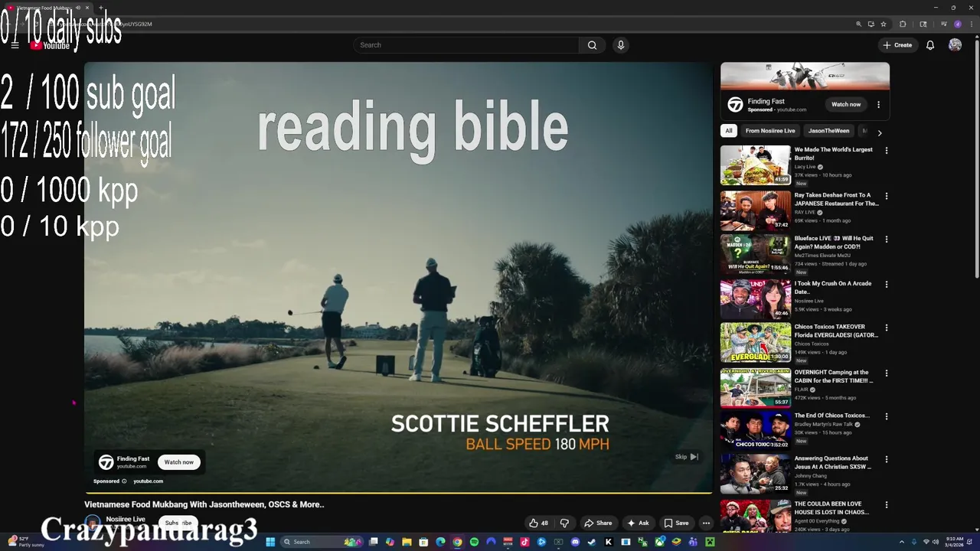Open options for The End Of Chicos video
Screen dimensions: 980x551
pos(887,416)
